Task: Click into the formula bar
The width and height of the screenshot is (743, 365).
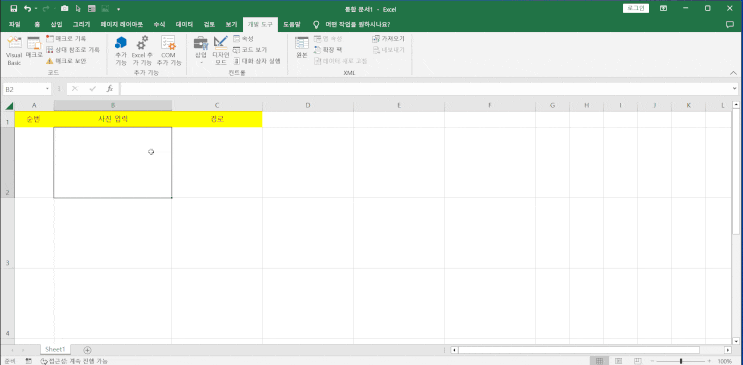Action: point(426,89)
